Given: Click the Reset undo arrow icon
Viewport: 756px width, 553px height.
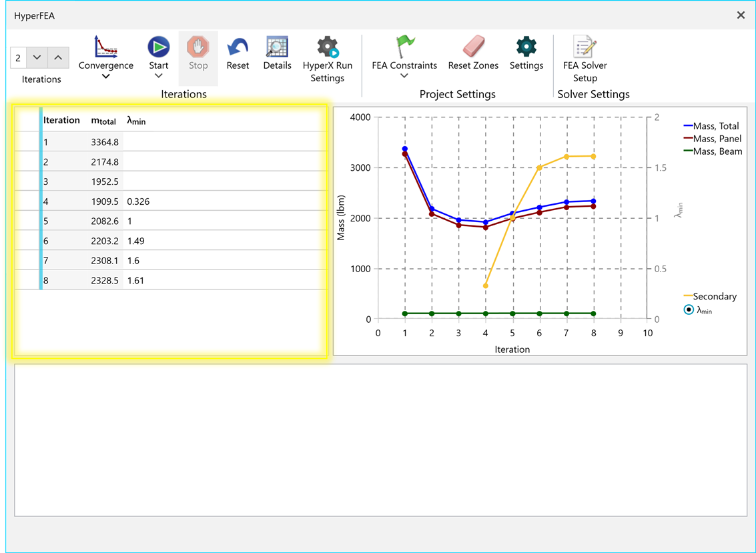Looking at the screenshot, I should click(x=238, y=47).
